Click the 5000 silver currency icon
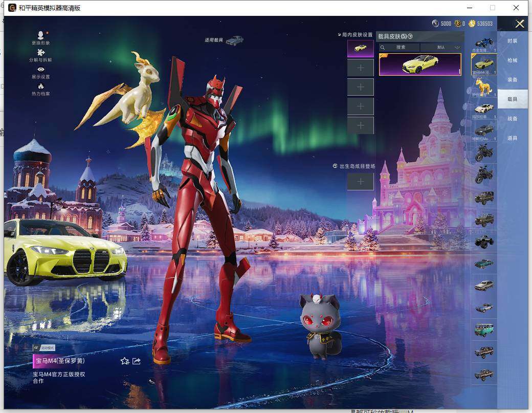 pyautogui.click(x=435, y=24)
